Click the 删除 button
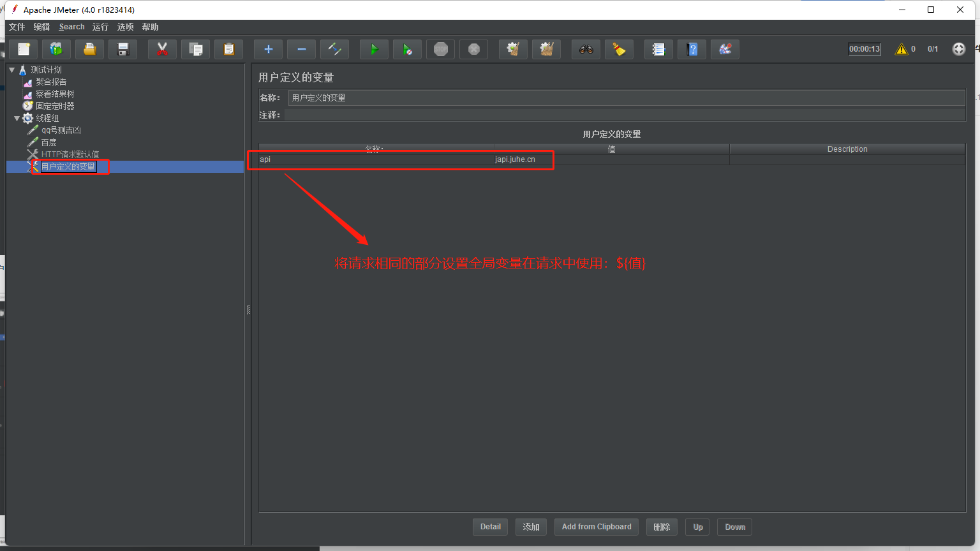980x551 pixels. (662, 527)
